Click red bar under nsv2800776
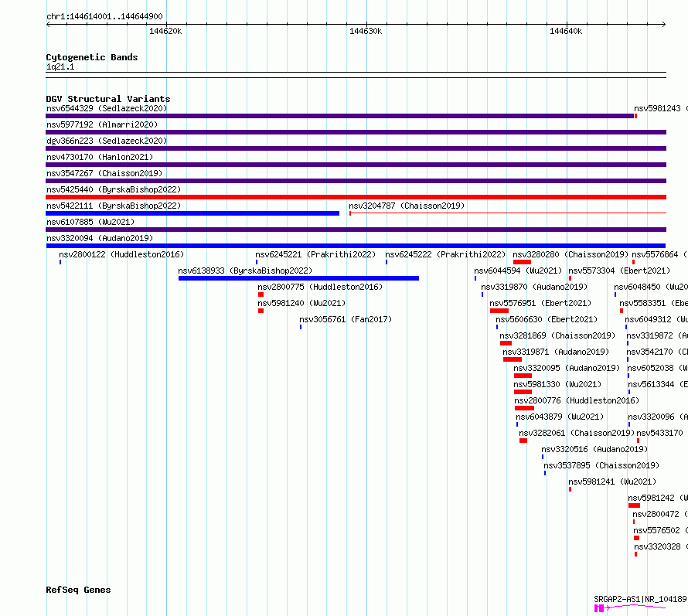Viewport: 688px width, 616px height. click(x=524, y=408)
